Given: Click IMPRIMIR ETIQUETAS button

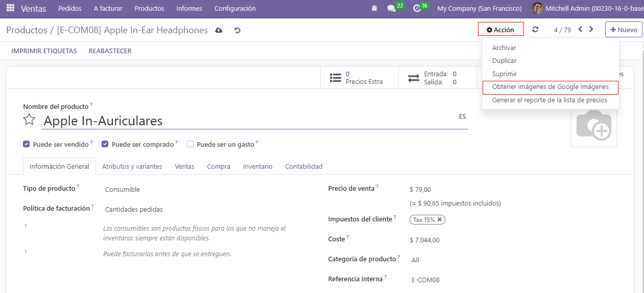Looking at the screenshot, I should 44,51.
